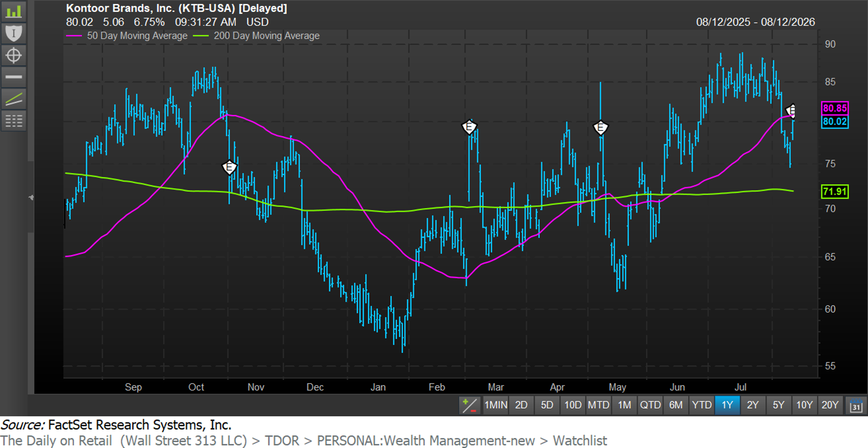Image resolution: width=868 pixels, height=448 pixels.
Task: Open the calendar date picker icon
Action: click(856, 405)
